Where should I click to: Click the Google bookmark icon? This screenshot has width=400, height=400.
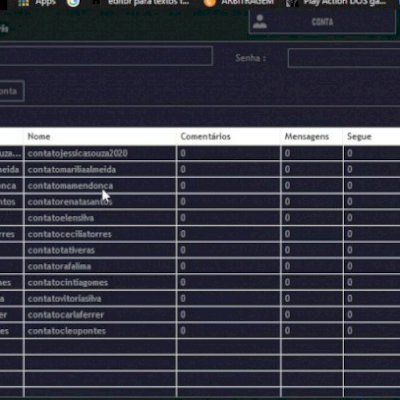pos(73,3)
